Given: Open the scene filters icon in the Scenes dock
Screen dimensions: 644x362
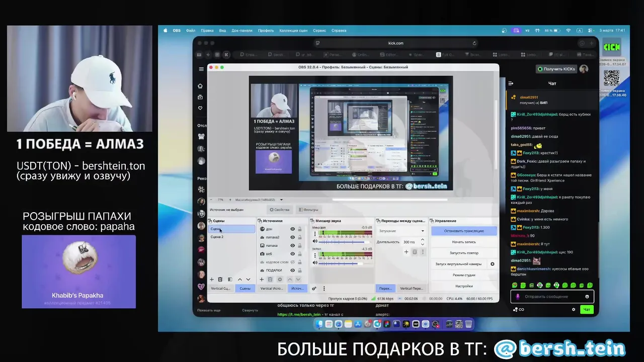Looking at the screenshot, I should 230,280.
